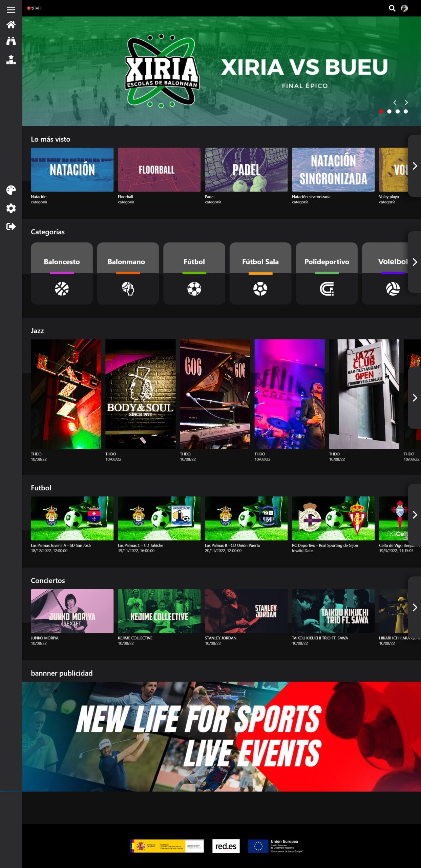The height and width of the screenshot is (868, 421).
Task: Open the Fútbol Sala category tile
Action: (x=260, y=273)
